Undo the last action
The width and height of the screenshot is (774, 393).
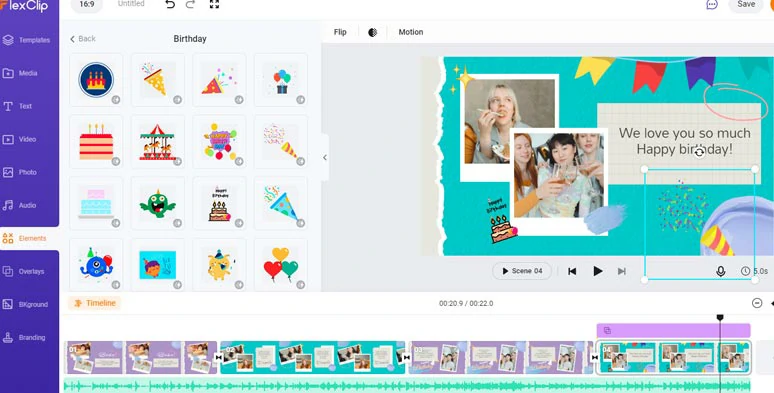coord(170,4)
